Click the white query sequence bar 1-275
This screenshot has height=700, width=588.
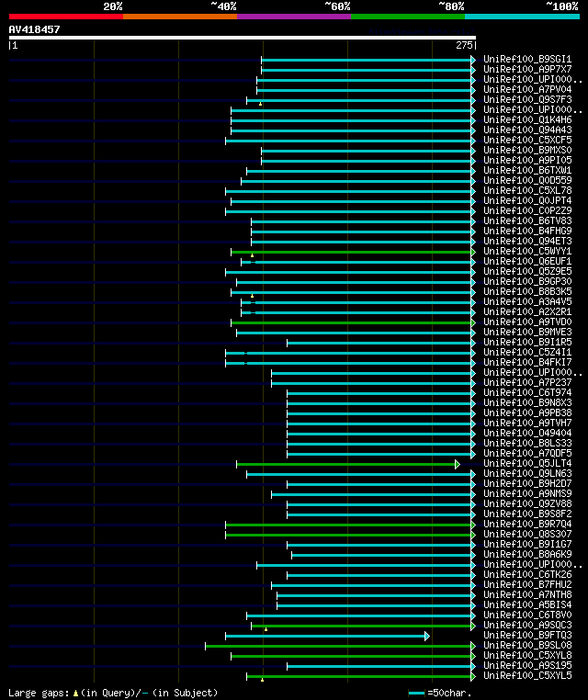(243, 38)
